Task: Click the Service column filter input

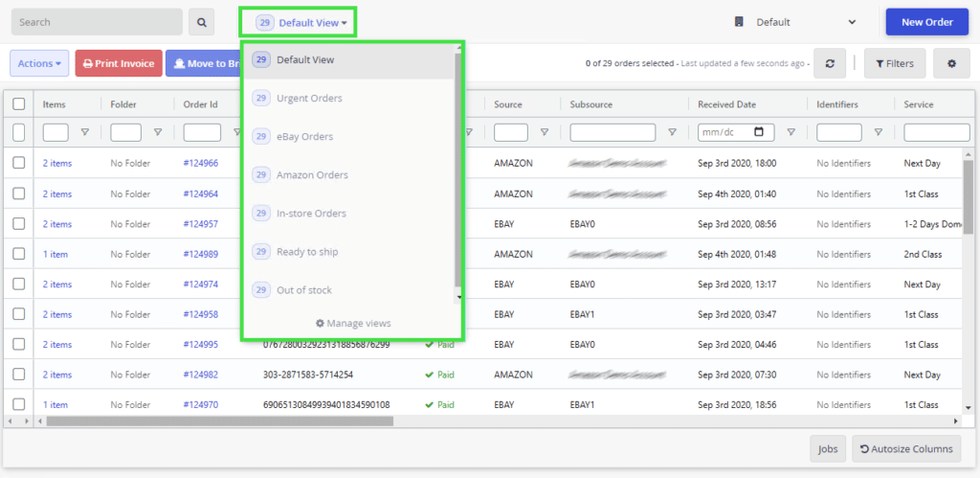Action: pyautogui.click(x=937, y=132)
